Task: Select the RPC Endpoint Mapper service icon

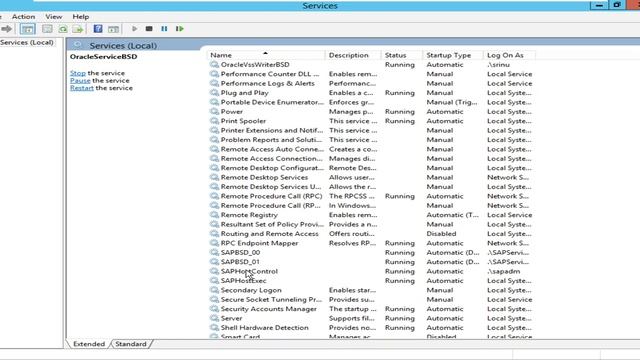Action: tap(214, 243)
